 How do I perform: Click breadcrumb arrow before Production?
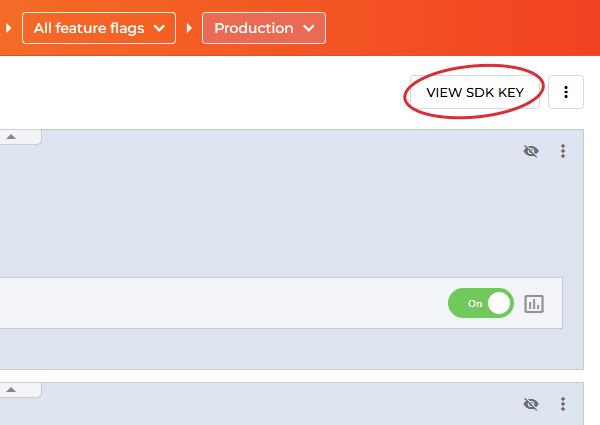point(189,28)
